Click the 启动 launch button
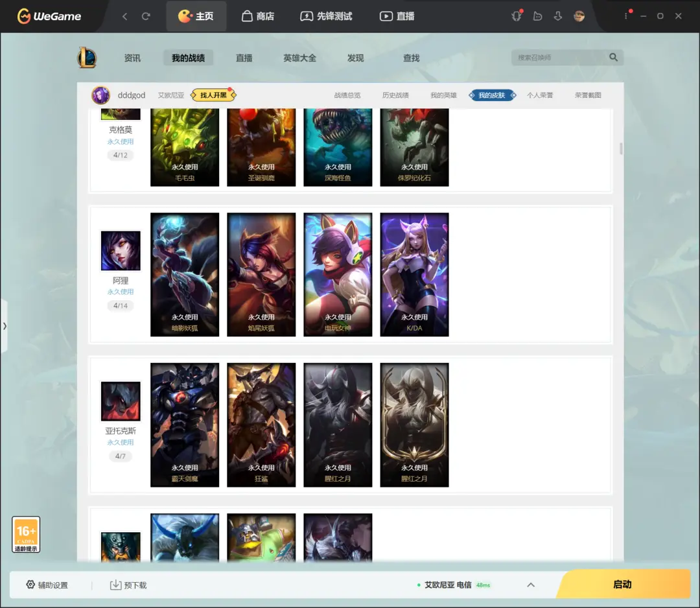 click(x=622, y=584)
